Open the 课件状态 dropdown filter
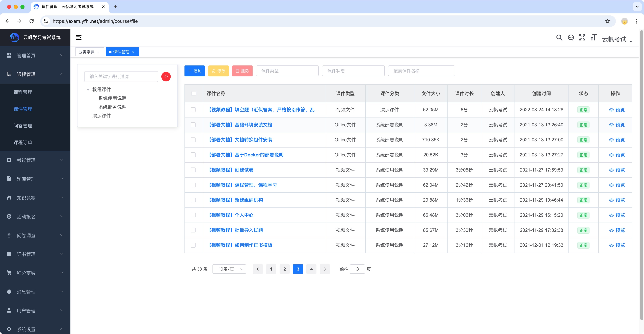 pyautogui.click(x=353, y=71)
